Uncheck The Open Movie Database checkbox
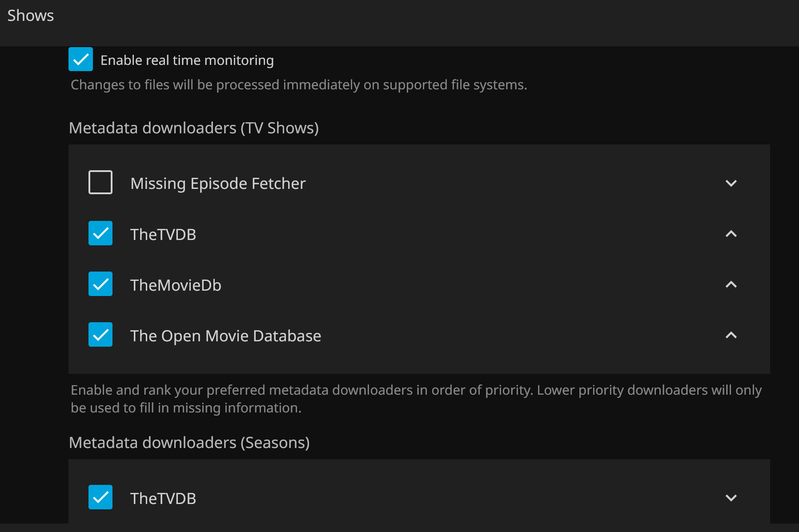This screenshot has width=799, height=532. coord(100,335)
